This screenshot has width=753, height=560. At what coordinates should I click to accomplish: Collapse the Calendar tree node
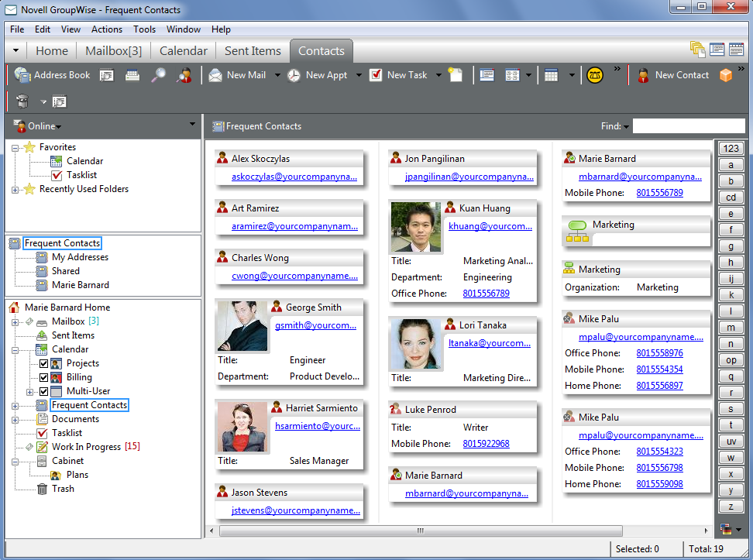pos(15,350)
